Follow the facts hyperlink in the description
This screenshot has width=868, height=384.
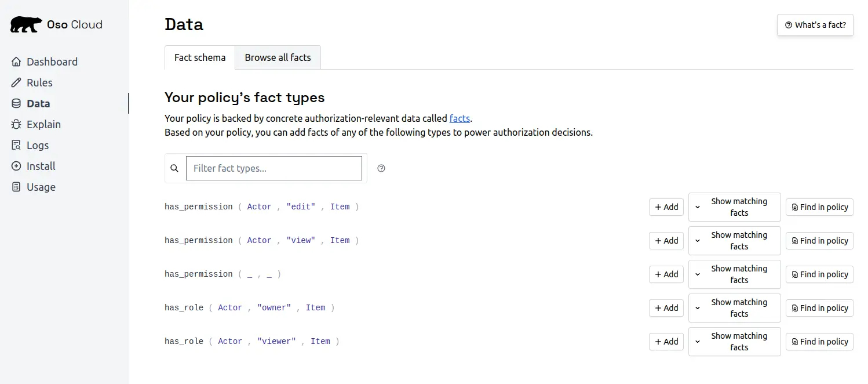click(459, 118)
